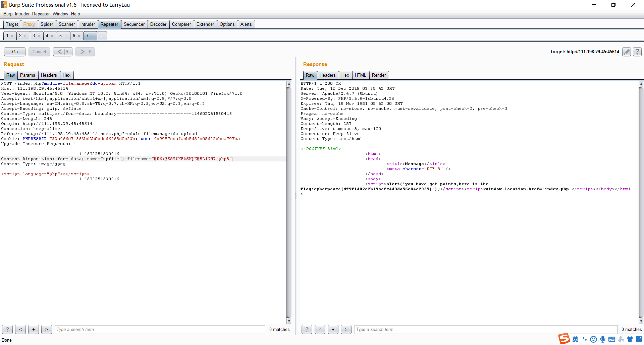Find previous match in request search
The image size is (644, 345).
coord(20,330)
